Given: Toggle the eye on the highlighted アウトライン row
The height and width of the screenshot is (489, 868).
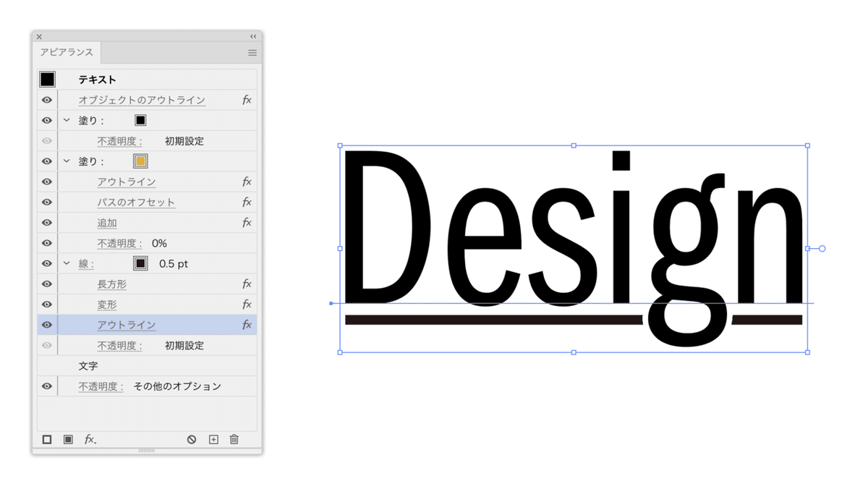Looking at the screenshot, I should pos(47,325).
